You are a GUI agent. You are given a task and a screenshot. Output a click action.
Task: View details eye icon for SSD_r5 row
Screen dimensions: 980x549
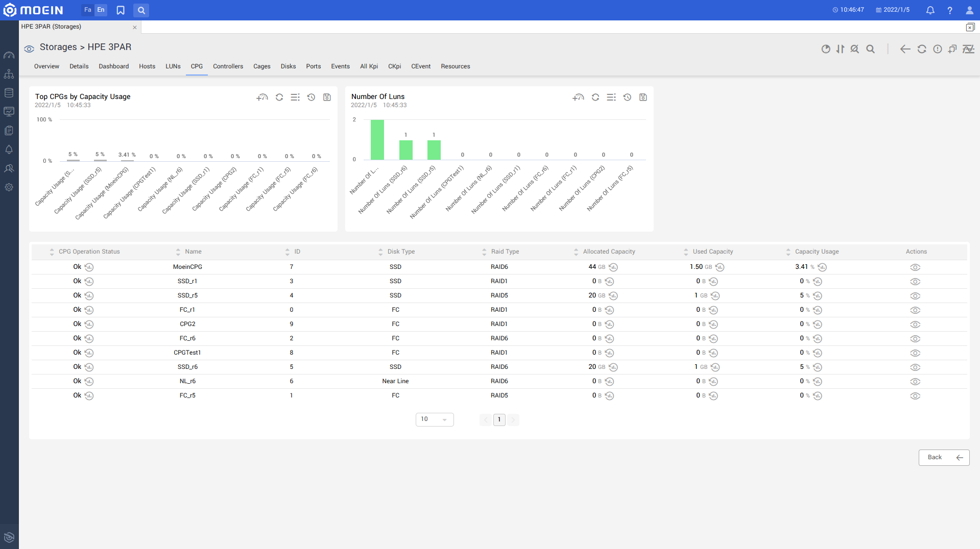915,296
